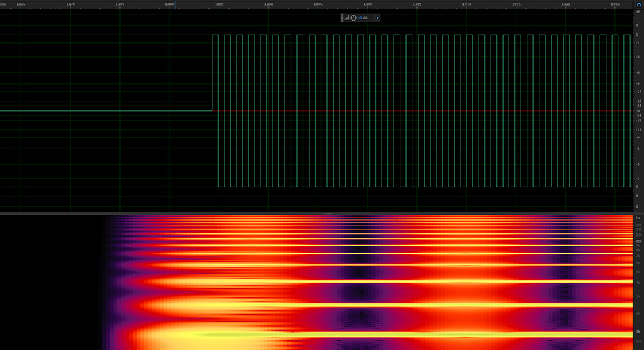Click the 1k label on the frequency ruler
This screenshot has height=350, width=644.
638,331
